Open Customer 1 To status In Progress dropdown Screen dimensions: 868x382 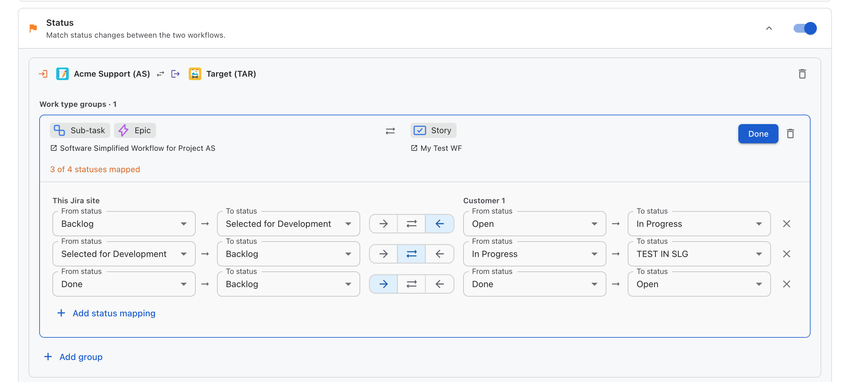pos(699,224)
